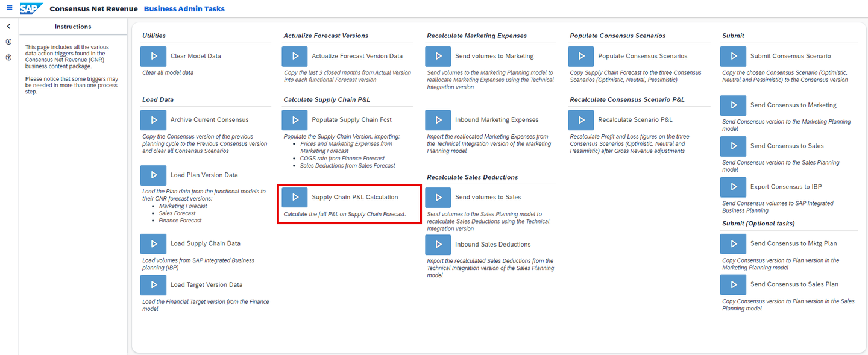This screenshot has height=355, width=868.
Task: Run Actualize Forecast Version Data trigger
Action: (x=295, y=56)
